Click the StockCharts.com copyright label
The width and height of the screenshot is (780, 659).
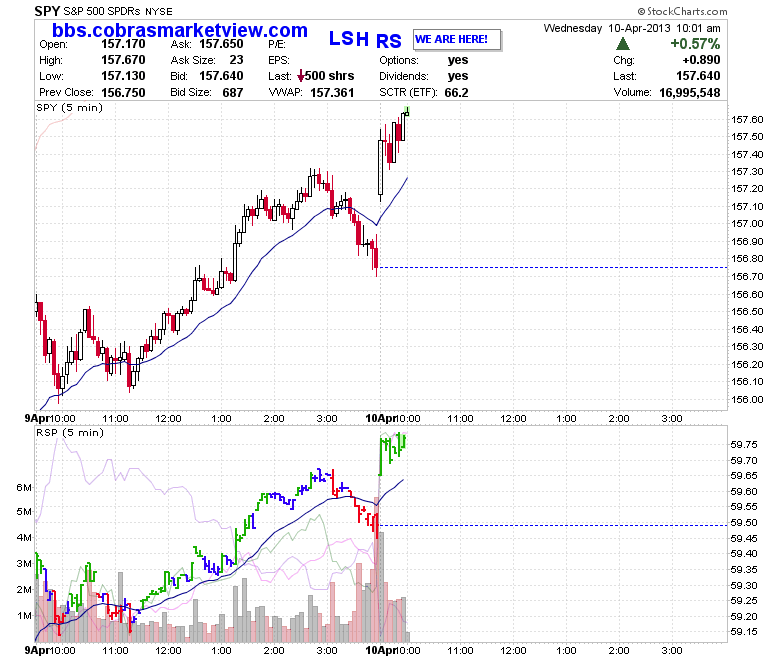(682, 11)
